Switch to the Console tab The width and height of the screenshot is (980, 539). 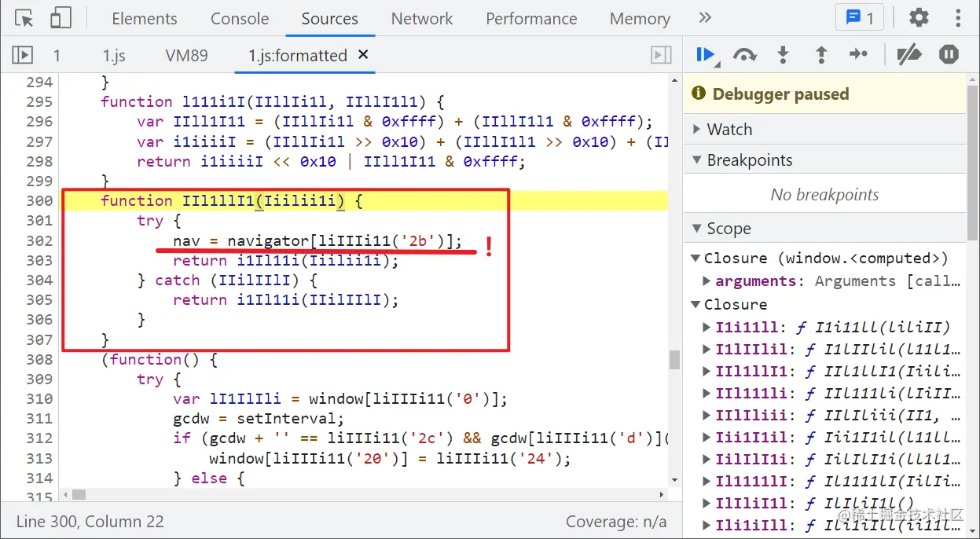(240, 19)
